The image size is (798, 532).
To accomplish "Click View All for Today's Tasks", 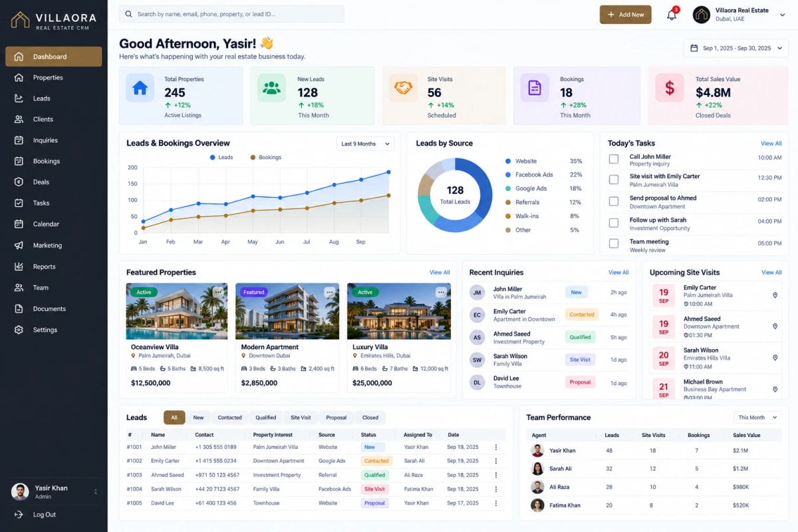I will (771, 144).
